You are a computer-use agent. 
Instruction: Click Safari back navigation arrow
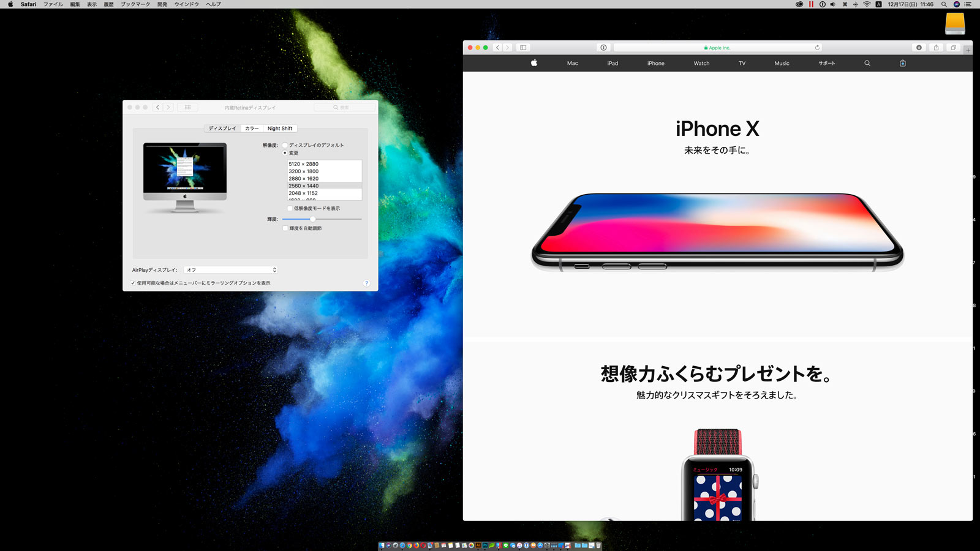pyautogui.click(x=497, y=47)
